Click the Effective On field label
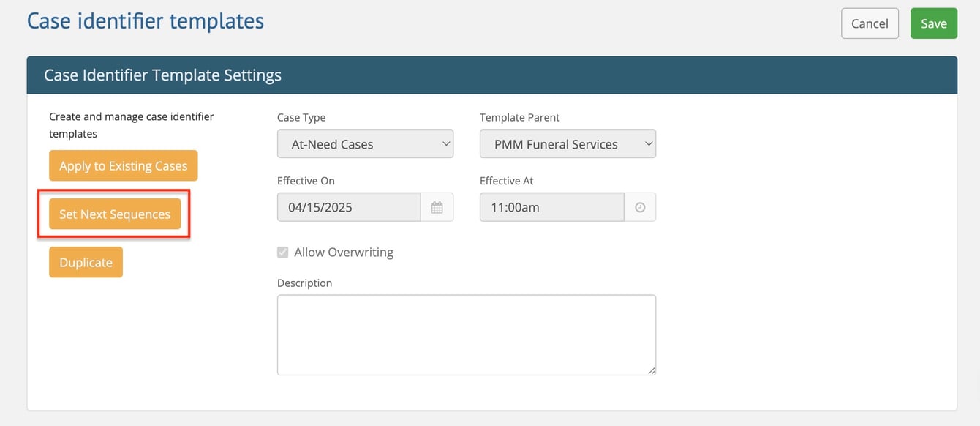The image size is (980, 426). 306,181
